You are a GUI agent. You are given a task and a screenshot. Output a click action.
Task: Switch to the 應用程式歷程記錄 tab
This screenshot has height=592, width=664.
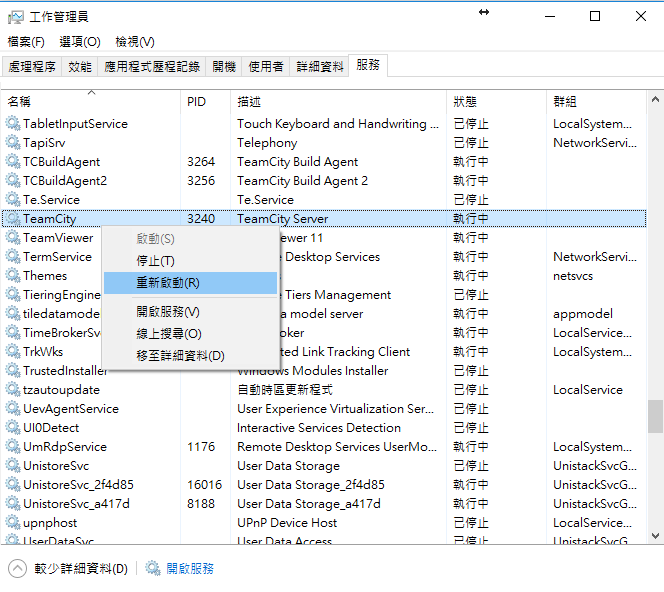[x=152, y=66]
